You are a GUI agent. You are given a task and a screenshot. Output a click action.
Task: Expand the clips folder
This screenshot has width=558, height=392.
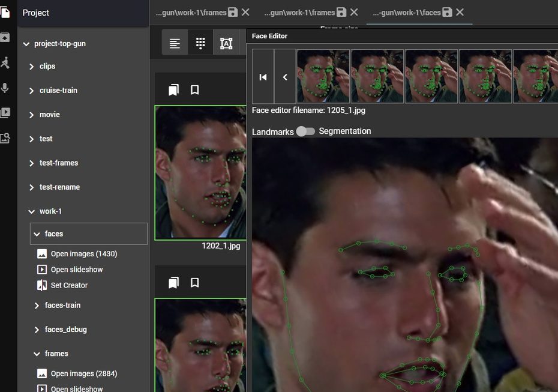tap(31, 67)
